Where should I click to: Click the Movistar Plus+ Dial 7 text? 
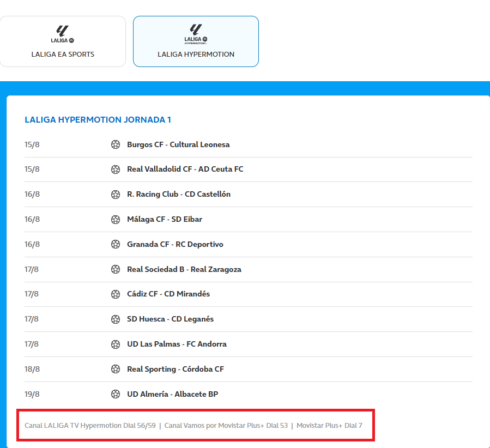(x=329, y=426)
